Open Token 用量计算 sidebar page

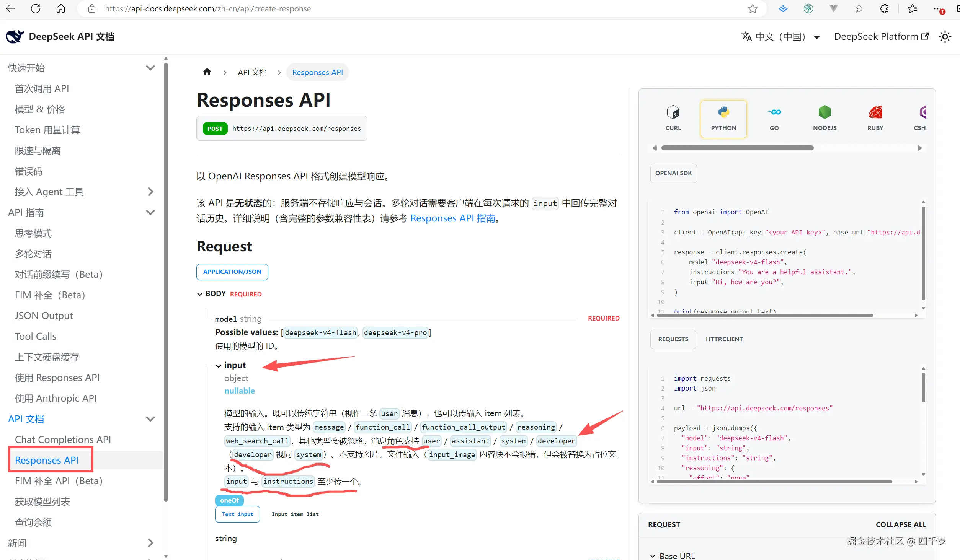coord(47,130)
